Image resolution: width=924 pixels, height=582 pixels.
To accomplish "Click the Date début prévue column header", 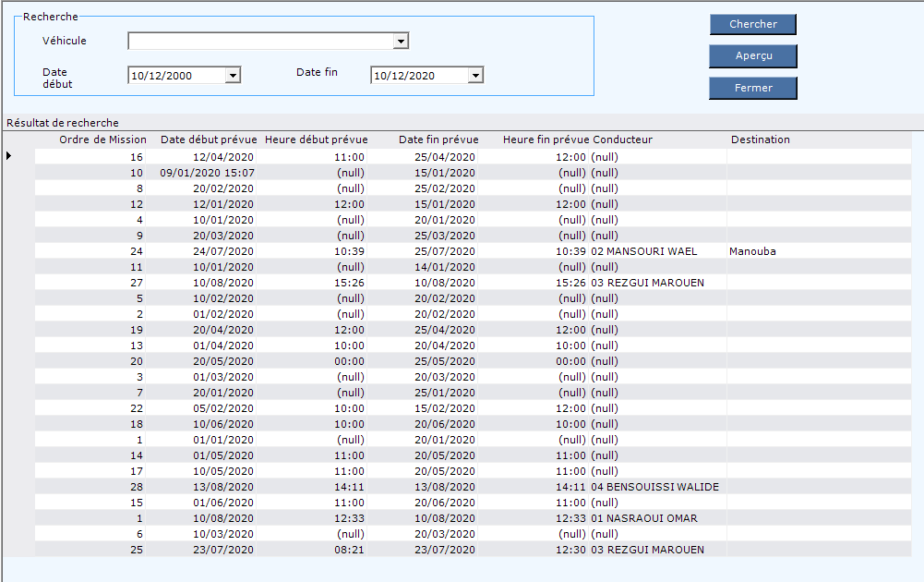I will pyautogui.click(x=209, y=139).
